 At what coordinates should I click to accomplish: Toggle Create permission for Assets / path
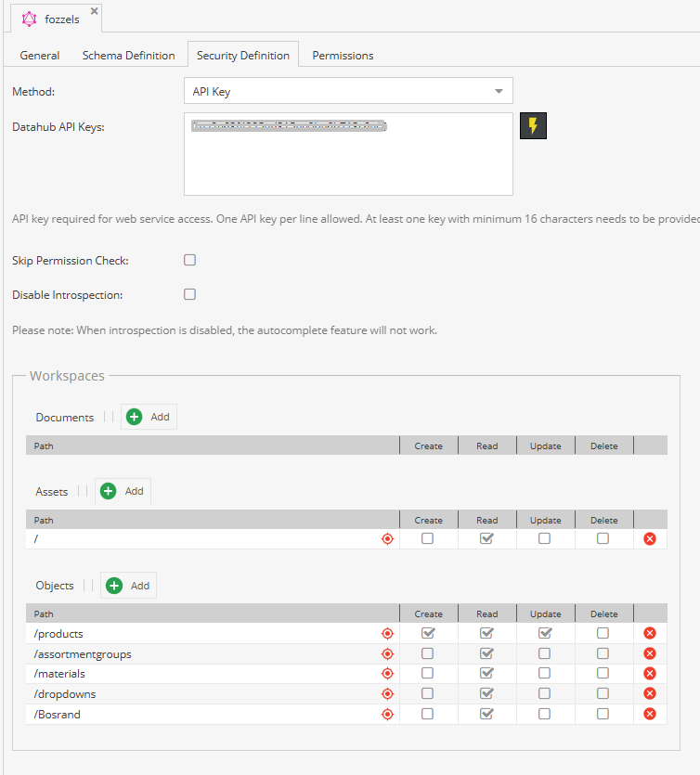[428, 538]
